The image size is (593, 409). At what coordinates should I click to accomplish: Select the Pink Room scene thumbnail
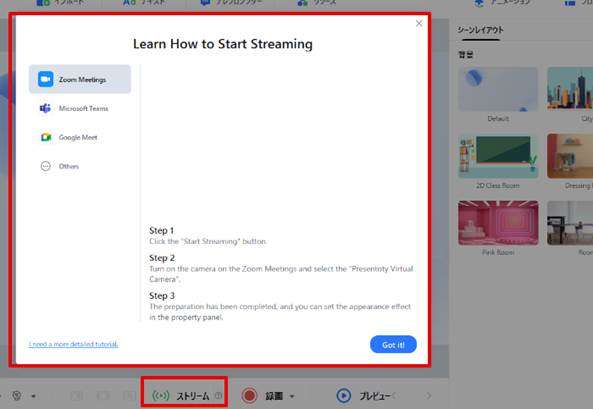[498, 223]
